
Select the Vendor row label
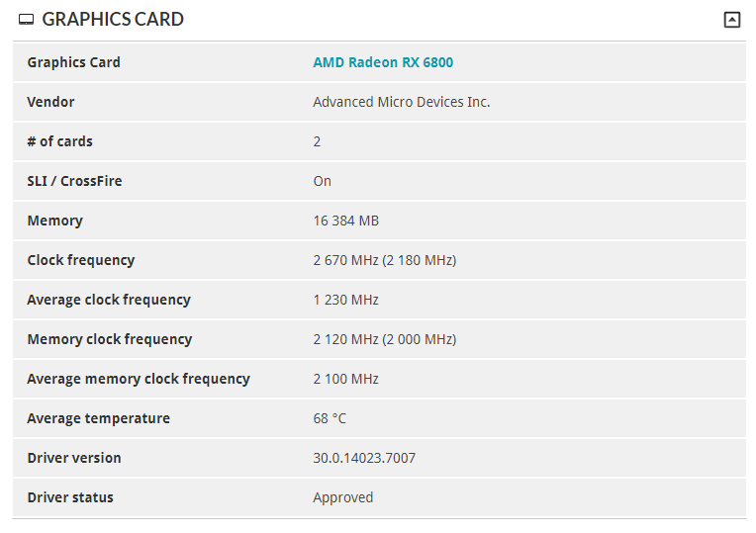coord(50,102)
